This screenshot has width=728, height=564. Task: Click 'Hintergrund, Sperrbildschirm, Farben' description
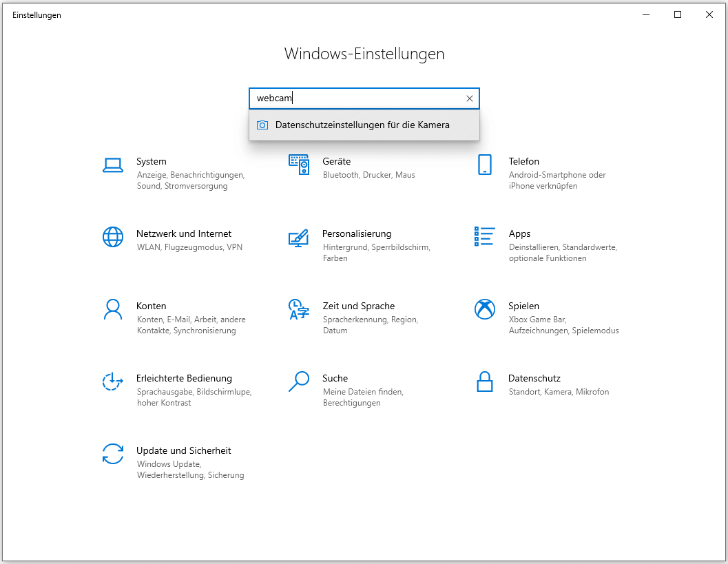[377, 253]
